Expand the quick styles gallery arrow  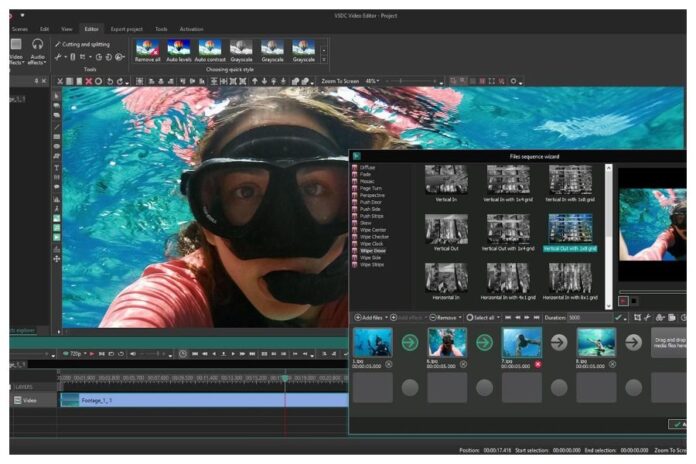tap(324, 59)
